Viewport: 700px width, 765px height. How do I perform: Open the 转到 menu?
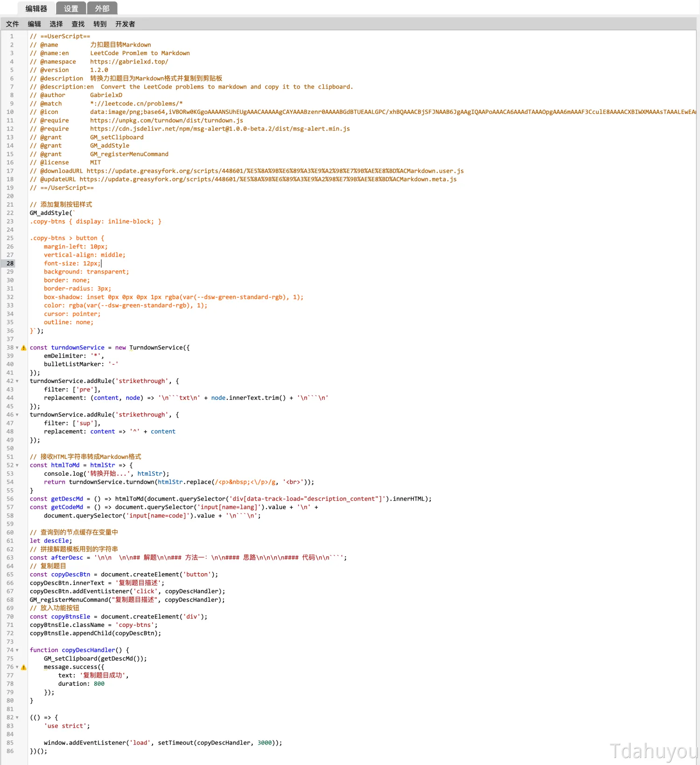tap(100, 24)
